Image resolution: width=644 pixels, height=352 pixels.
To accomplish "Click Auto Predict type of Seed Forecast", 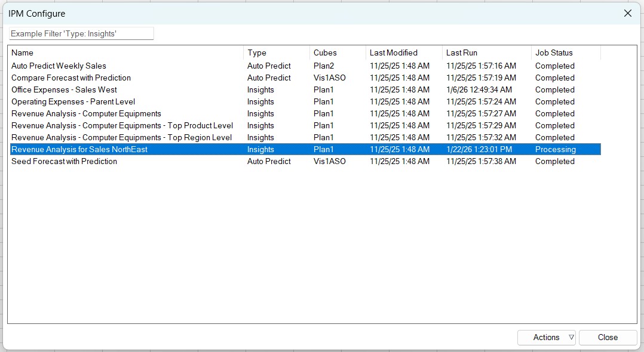I will [269, 161].
